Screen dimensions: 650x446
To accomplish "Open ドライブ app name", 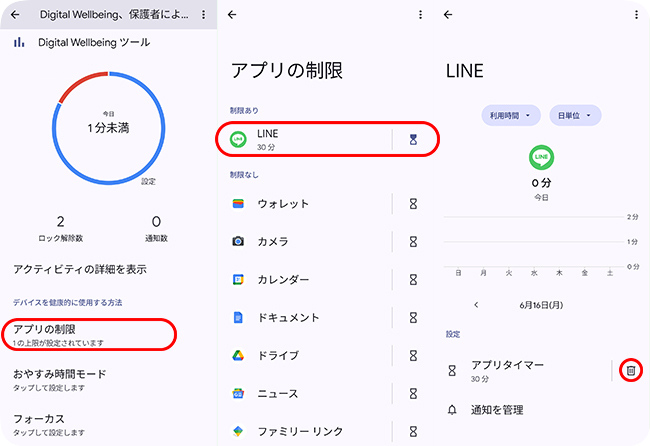I will click(x=278, y=356).
